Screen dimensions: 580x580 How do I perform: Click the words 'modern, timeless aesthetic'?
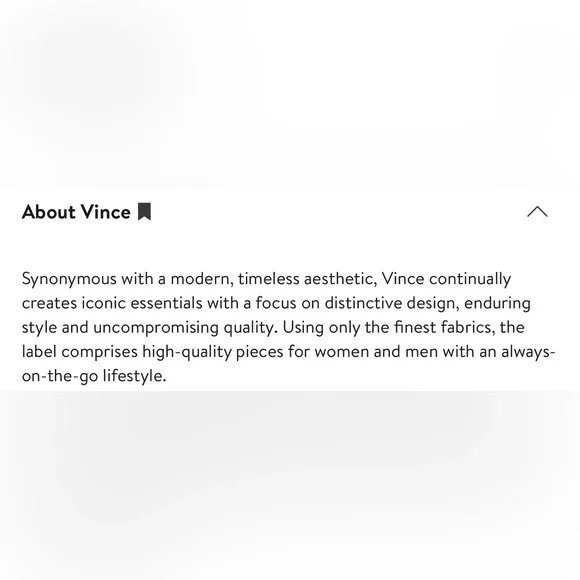tap(274, 279)
